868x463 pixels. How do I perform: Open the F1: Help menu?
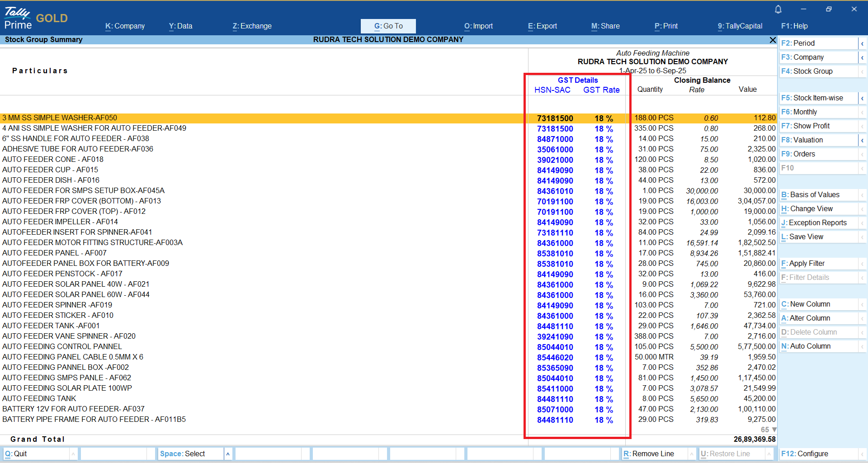point(794,26)
